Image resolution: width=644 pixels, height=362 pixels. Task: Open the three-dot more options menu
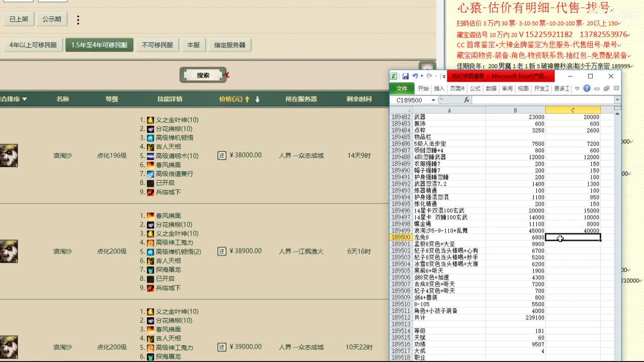[78, 20]
